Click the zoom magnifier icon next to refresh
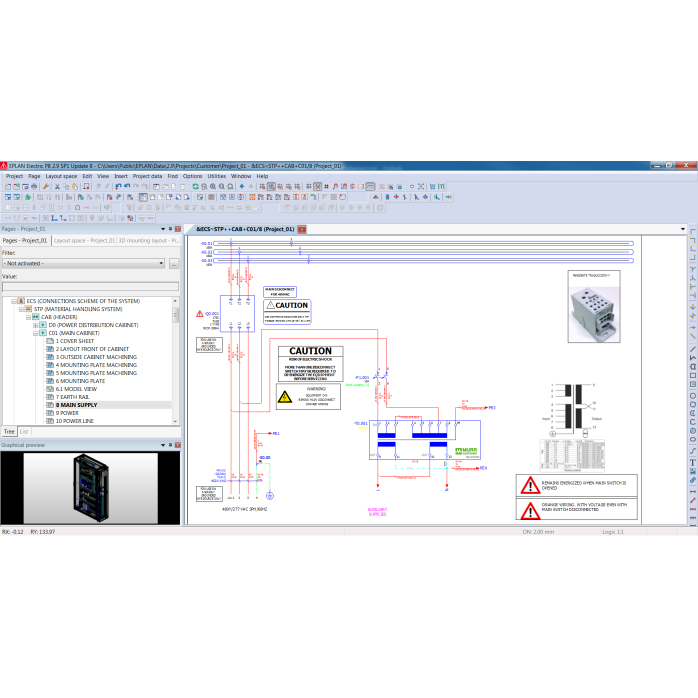The width and height of the screenshot is (698, 698). pyautogui.click(x=204, y=187)
